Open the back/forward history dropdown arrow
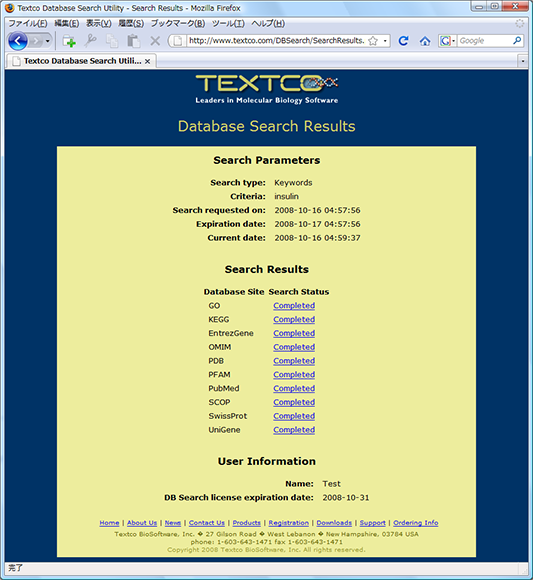Viewport: 533px width, 580px height. [48, 41]
